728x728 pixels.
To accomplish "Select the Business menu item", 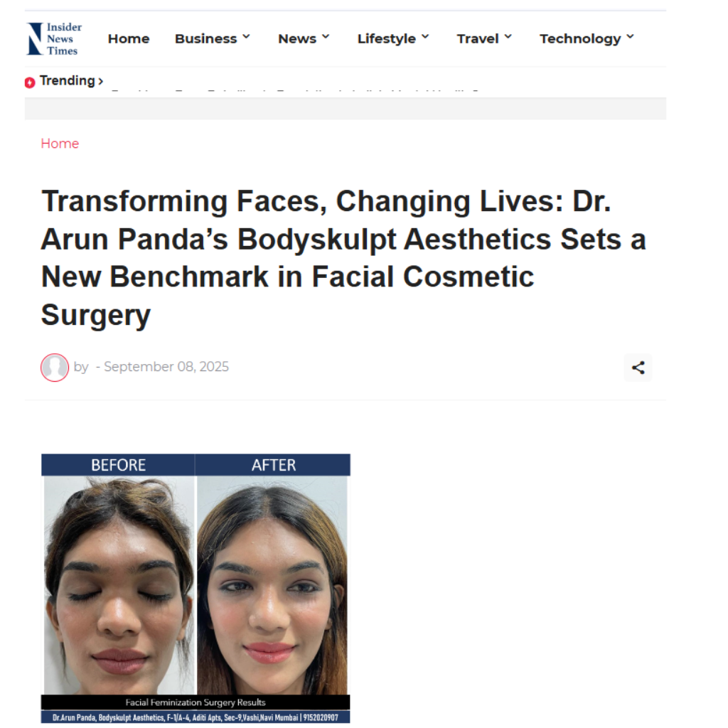I will click(x=205, y=38).
